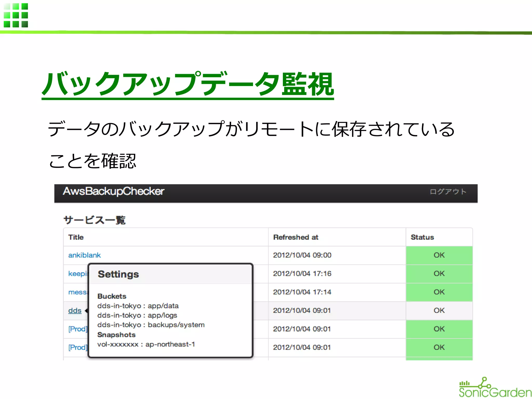This screenshot has width=532, height=399.
Task: Click the OK status for ankiblank
Action: (439, 255)
